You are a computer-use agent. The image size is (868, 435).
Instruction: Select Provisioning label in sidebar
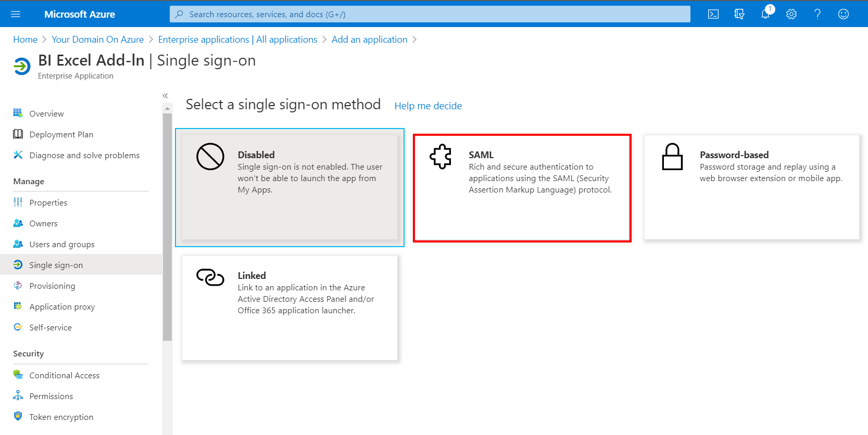52,286
